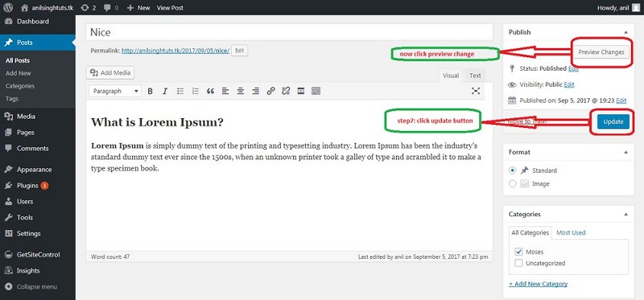Edit the Visibility setting
This screenshot has height=300, width=644.
point(569,85)
